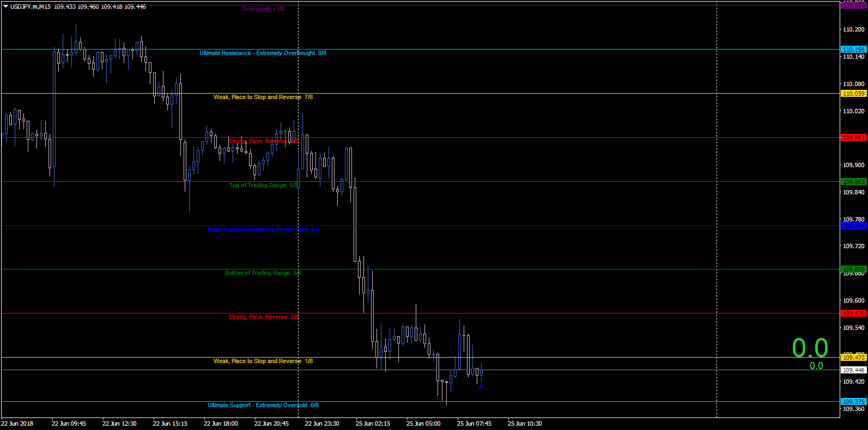Click the green 109.668 price tag
The image size is (868, 430).
[x=854, y=269]
